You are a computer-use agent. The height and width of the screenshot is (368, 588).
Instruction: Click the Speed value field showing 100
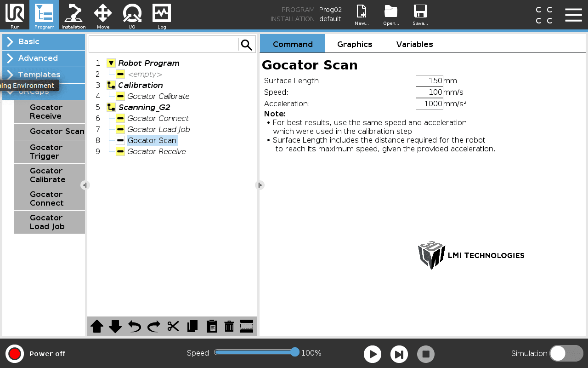click(430, 92)
